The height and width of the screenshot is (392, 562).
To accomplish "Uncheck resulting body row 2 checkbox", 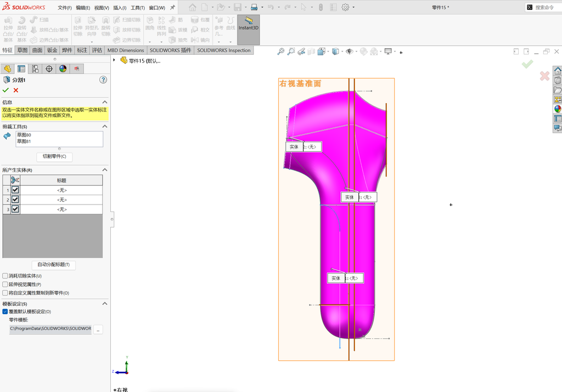I will tap(15, 200).
